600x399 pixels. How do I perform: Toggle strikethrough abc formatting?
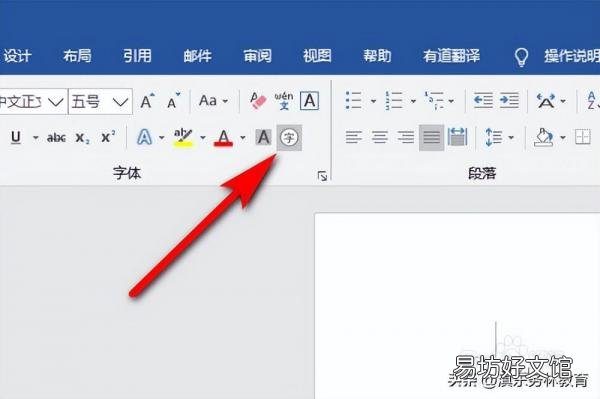[56, 138]
